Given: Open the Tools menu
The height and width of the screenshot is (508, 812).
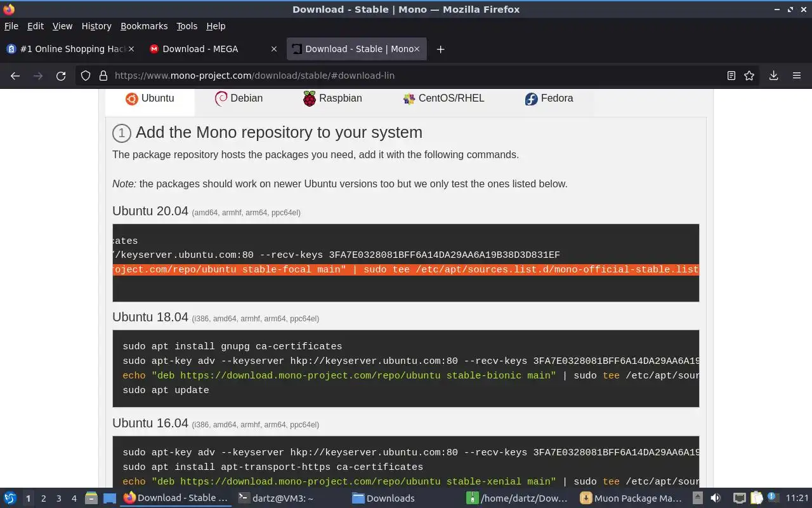Looking at the screenshot, I should click(187, 26).
